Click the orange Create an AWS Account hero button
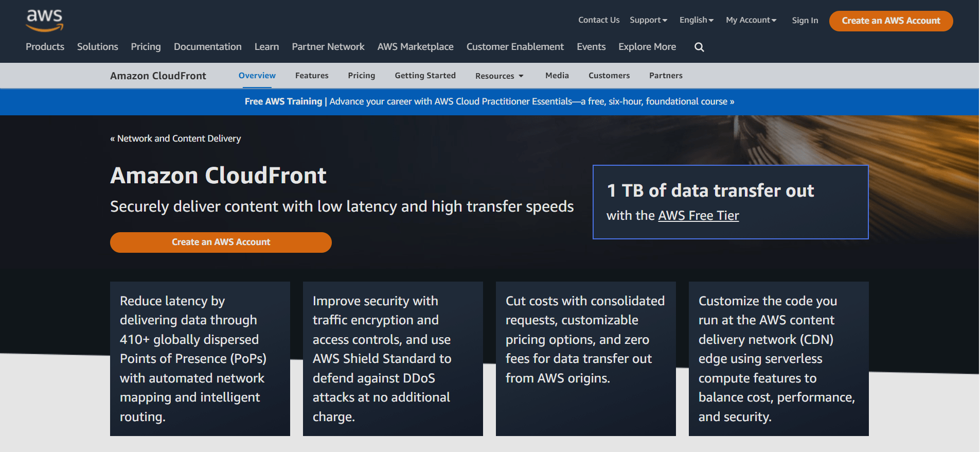Screen dimensions: 980x452 click(221, 242)
